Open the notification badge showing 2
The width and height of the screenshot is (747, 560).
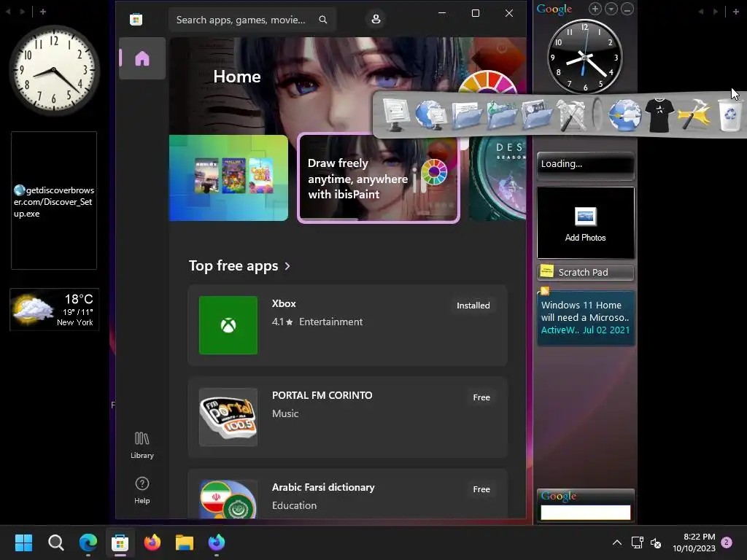pyautogui.click(x=727, y=542)
